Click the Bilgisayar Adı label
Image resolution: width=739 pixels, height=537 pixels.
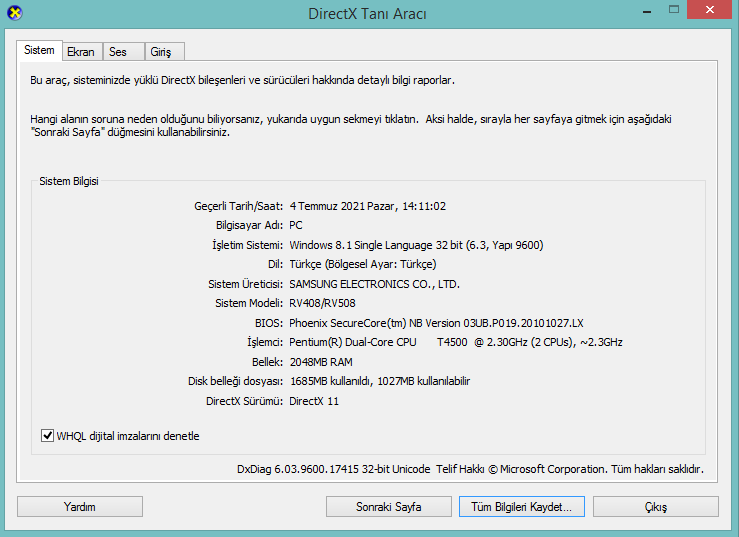pyautogui.click(x=249, y=225)
